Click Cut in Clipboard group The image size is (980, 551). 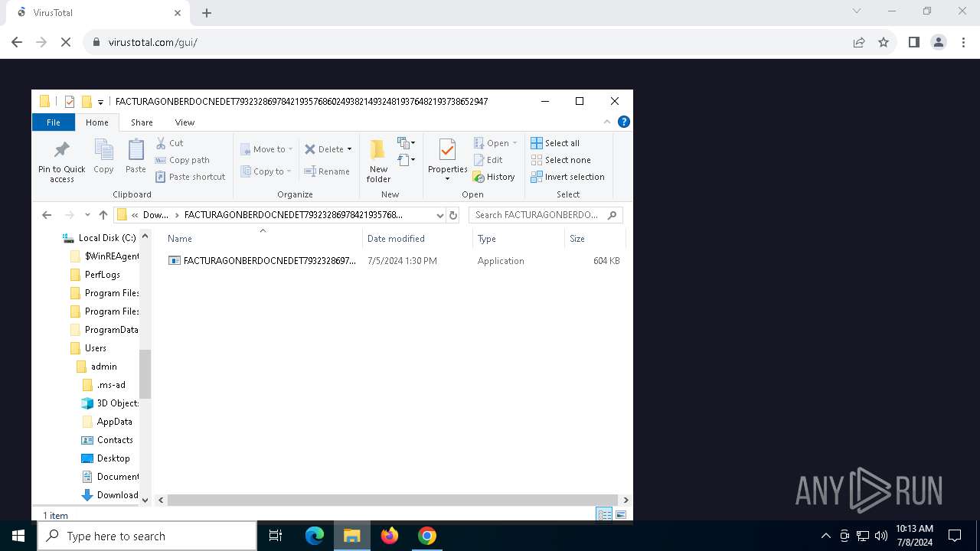169,143
